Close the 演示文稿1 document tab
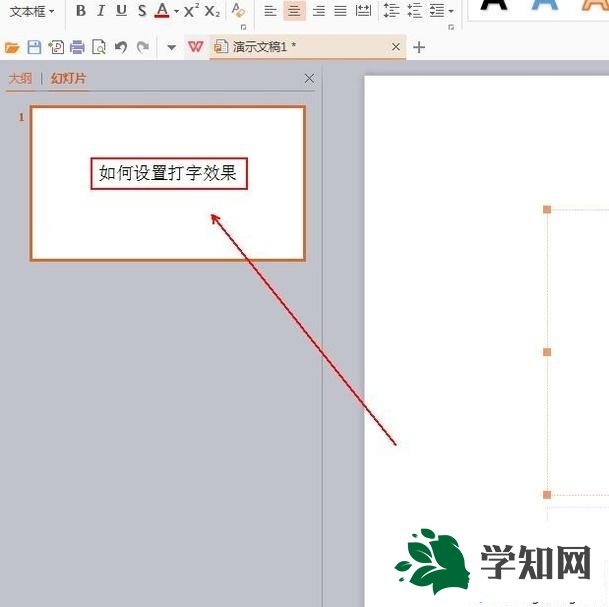This screenshot has height=607, width=609. (396, 47)
